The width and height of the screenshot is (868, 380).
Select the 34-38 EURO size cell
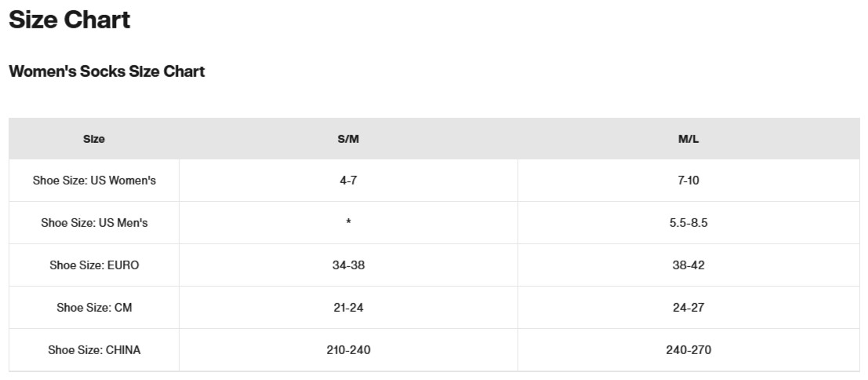(348, 265)
